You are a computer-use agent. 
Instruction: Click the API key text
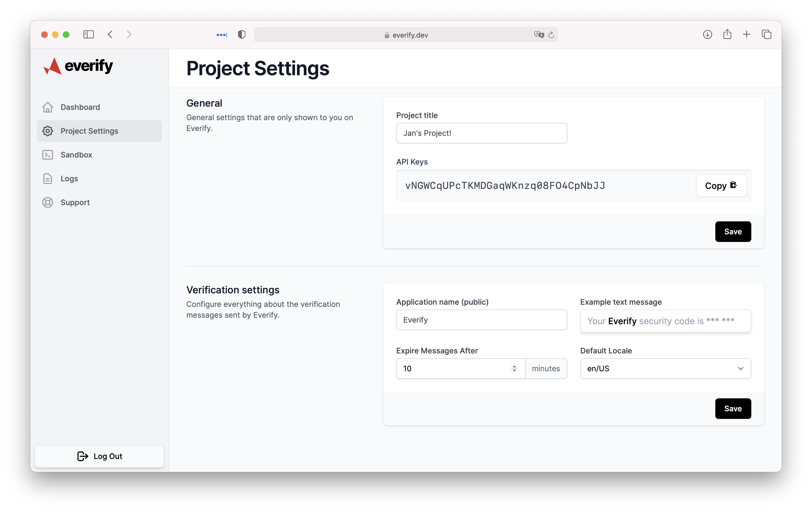pos(505,186)
